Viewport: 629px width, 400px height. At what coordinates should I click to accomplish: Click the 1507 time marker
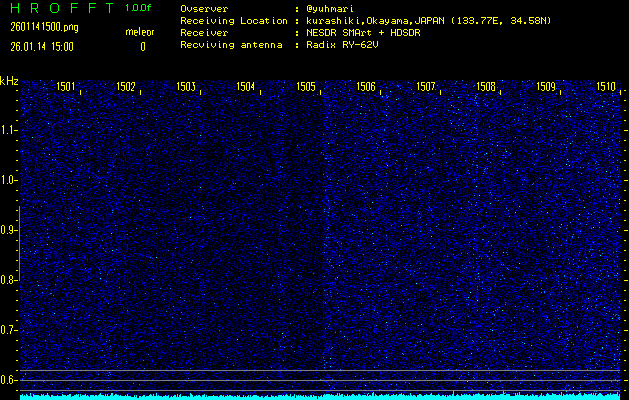click(426, 87)
